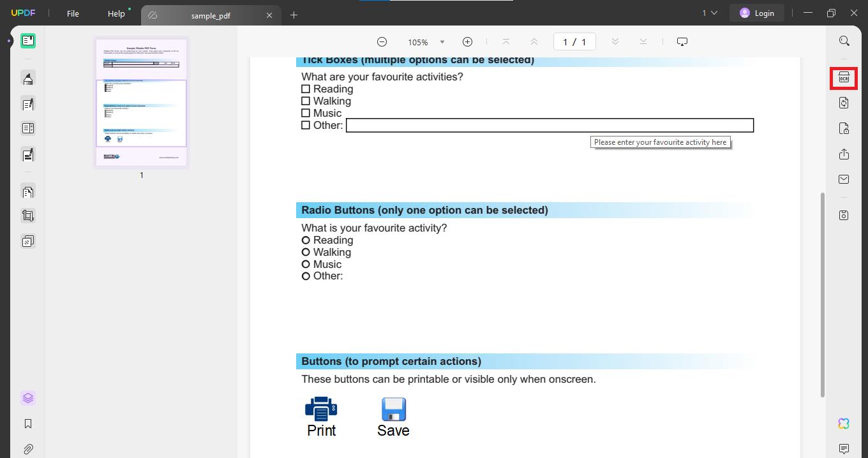Open the window count dropdown beside Login
The image size is (868, 458).
(x=708, y=12)
